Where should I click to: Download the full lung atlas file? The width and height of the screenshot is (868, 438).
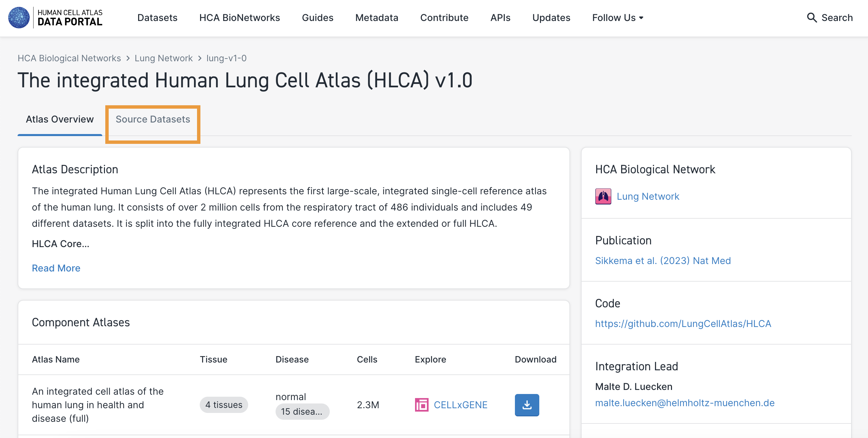click(527, 405)
